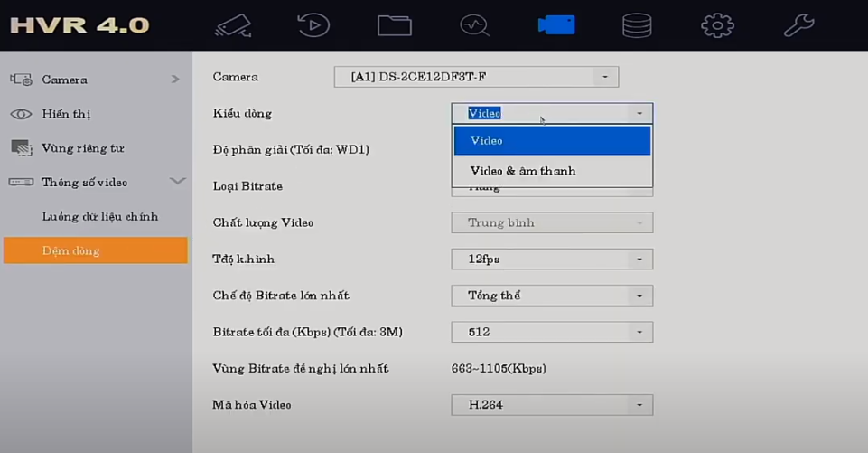
Task: Open the Tốc độ k.hình 12fps dropdown
Action: click(552, 260)
